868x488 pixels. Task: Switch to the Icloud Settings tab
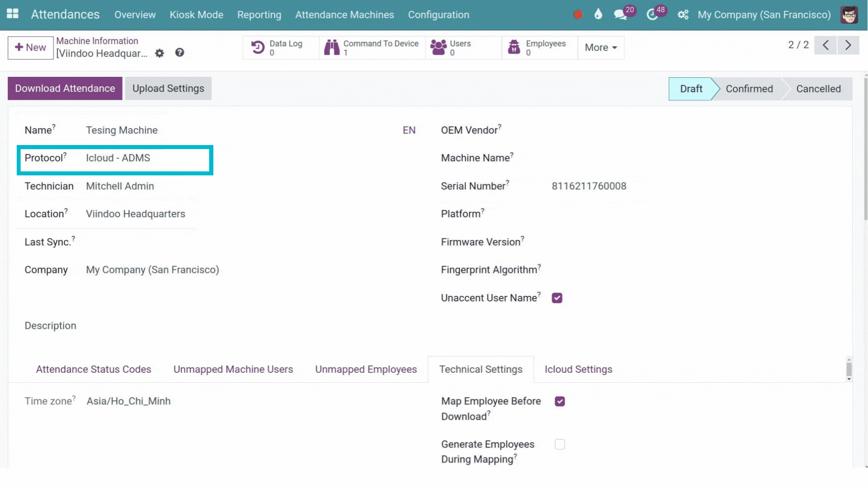[x=578, y=369]
